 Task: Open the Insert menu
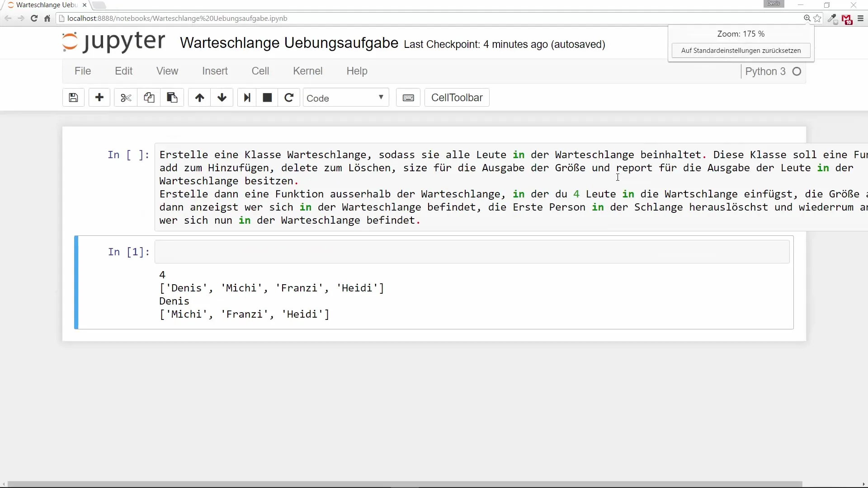coord(215,71)
